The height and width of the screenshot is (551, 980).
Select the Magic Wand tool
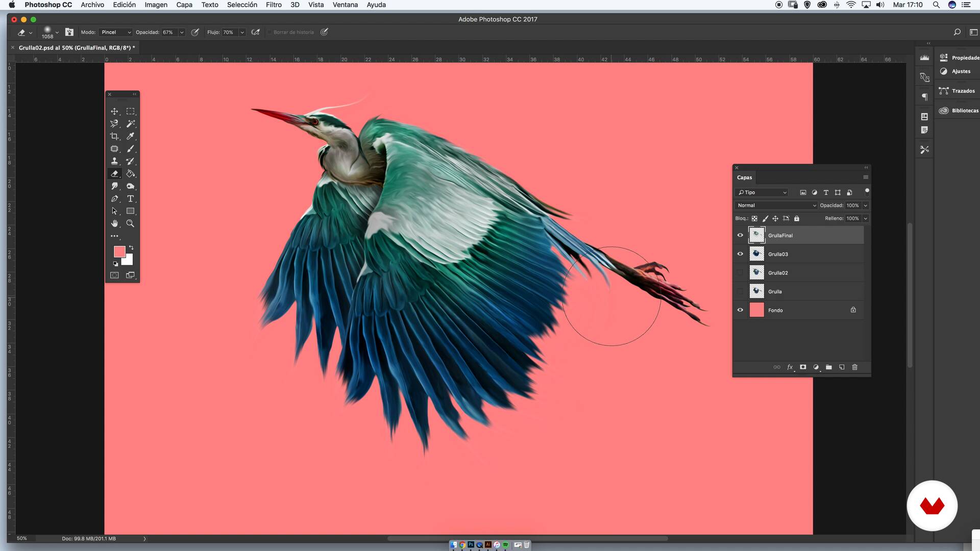click(131, 123)
